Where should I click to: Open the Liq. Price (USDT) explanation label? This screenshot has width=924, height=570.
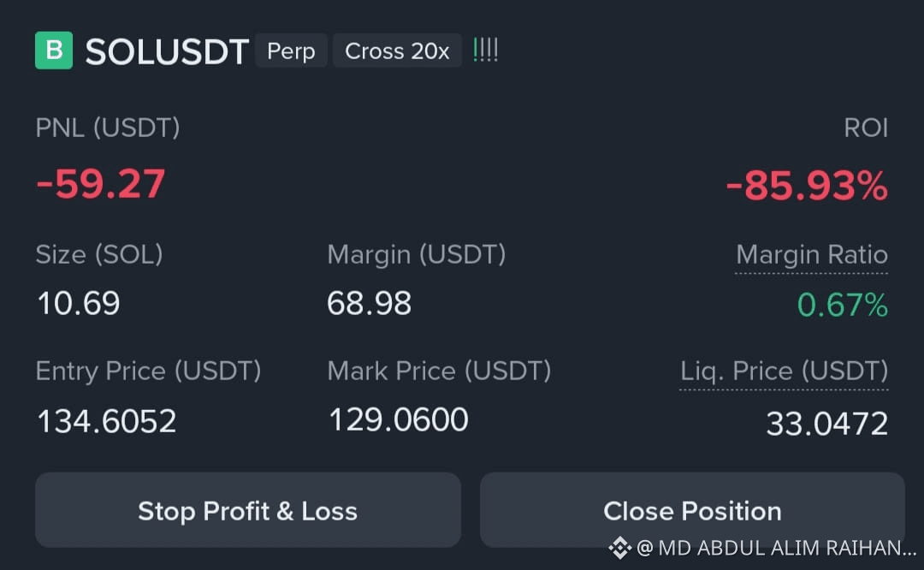(x=784, y=372)
